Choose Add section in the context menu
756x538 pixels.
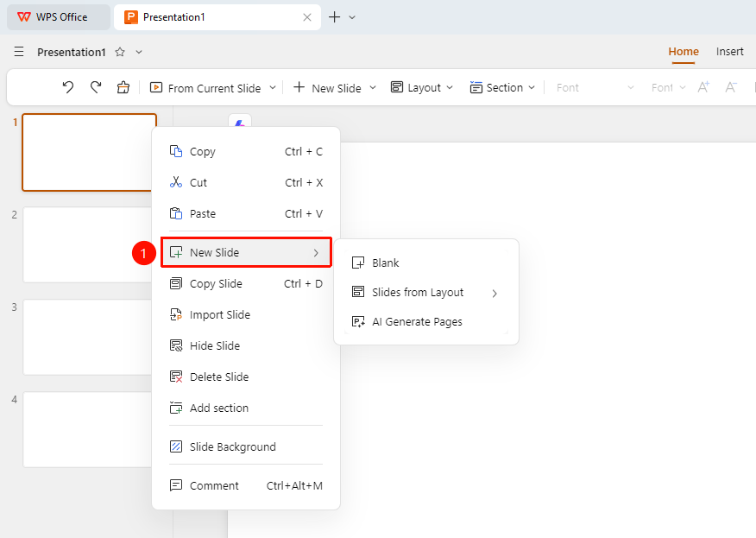[246, 408]
